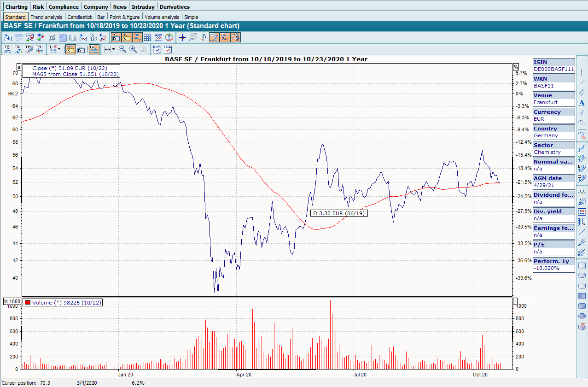Click the Derivatives tab
This screenshot has height=387, width=588.
point(175,7)
